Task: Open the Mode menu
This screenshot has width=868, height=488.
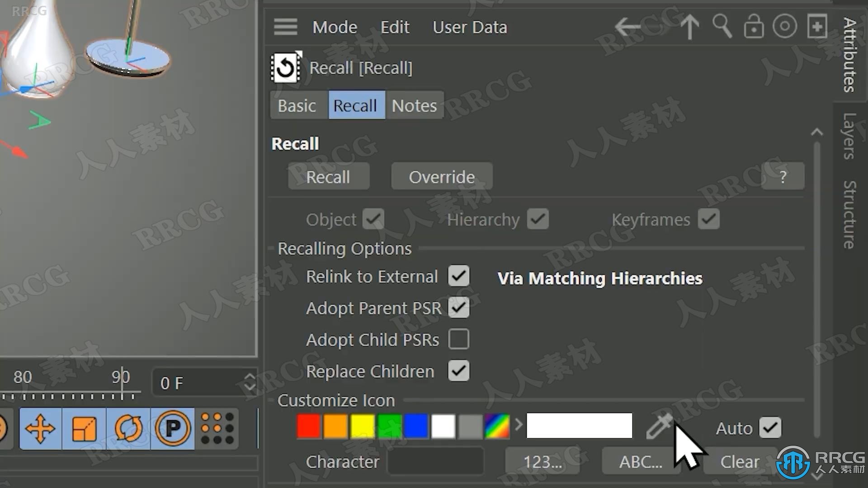Action: tap(335, 26)
